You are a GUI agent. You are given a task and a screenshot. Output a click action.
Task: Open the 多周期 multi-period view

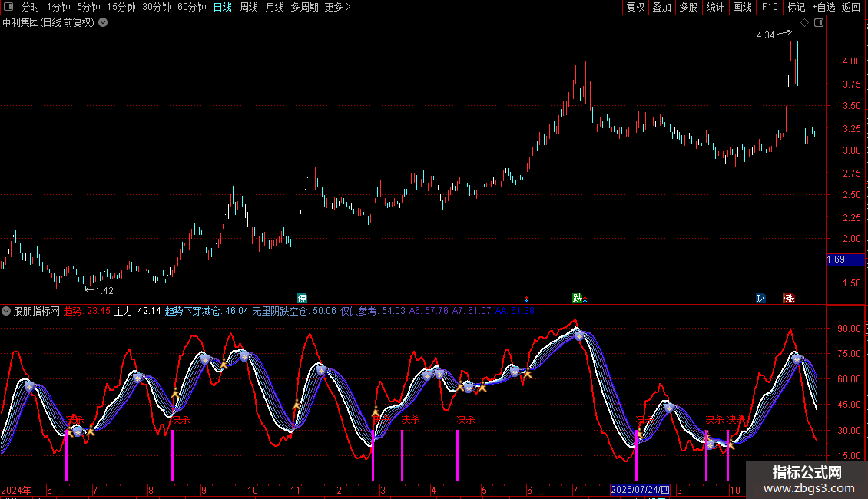pyautogui.click(x=304, y=7)
